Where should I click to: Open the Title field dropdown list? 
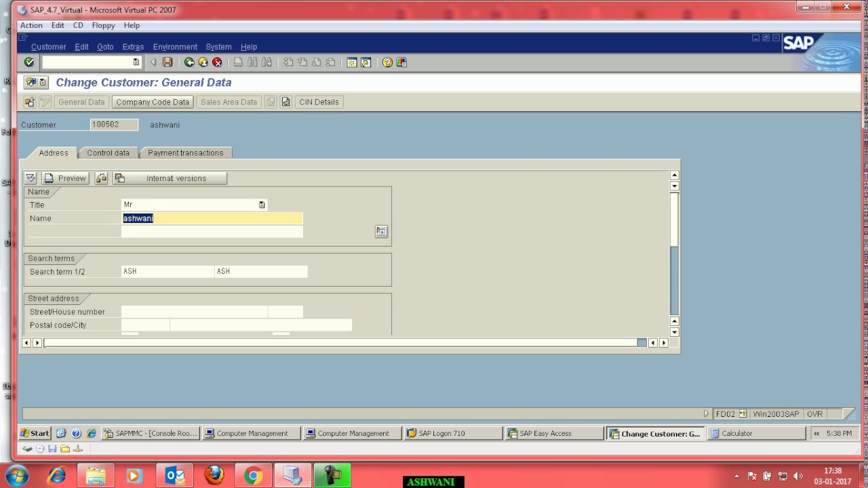[262, 205]
